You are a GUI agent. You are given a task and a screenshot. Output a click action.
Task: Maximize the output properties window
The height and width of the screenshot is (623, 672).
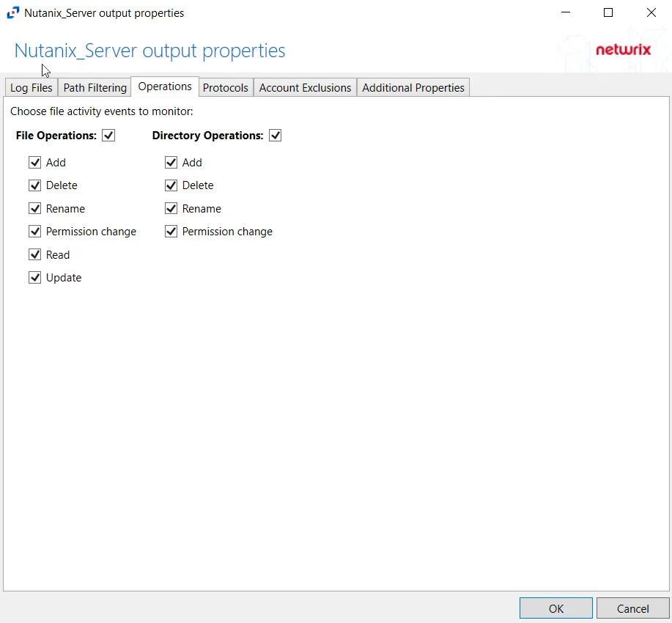point(608,12)
